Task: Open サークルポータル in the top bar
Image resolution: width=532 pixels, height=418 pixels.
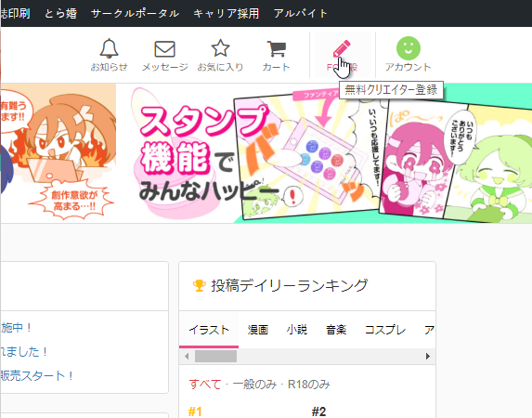Action: click(x=135, y=13)
